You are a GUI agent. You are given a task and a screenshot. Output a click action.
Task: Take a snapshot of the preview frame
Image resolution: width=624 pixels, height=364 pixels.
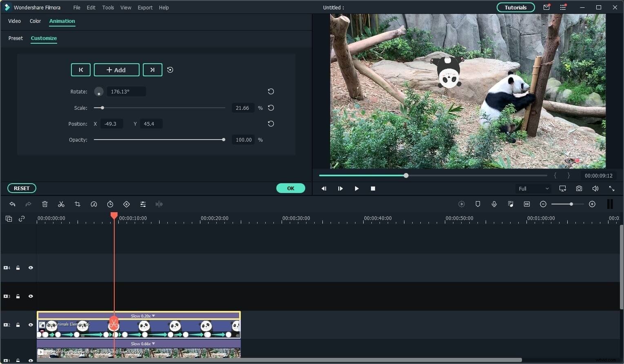tap(579, 189)
